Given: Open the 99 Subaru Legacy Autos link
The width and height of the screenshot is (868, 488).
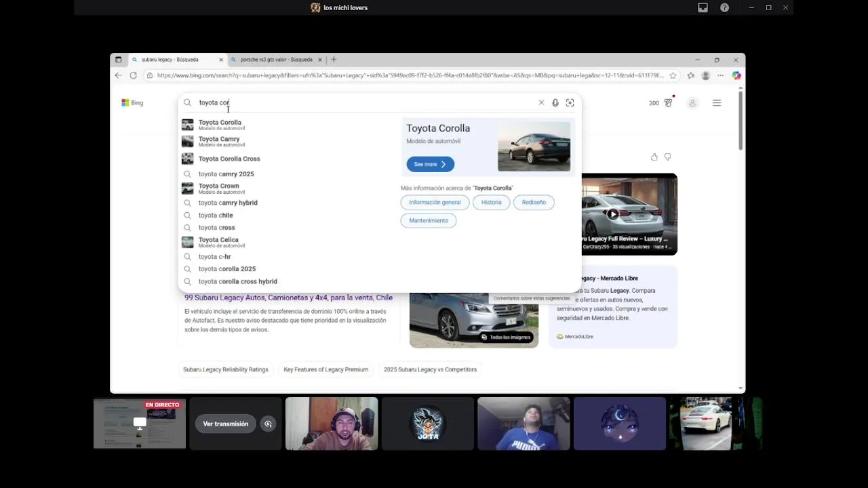Looking at the screenshot, I should [288, 298].
